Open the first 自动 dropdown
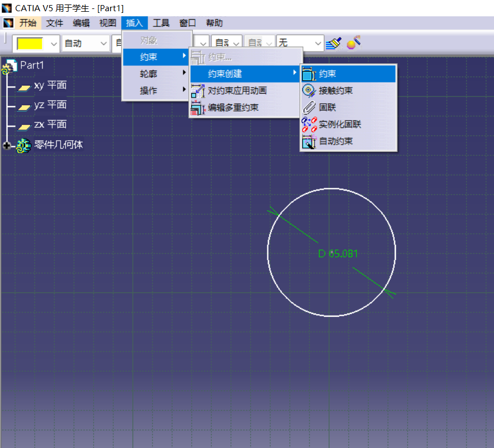The height and width of the screenshot is (448, 494). pyautogui.click(x=85, y=44)
